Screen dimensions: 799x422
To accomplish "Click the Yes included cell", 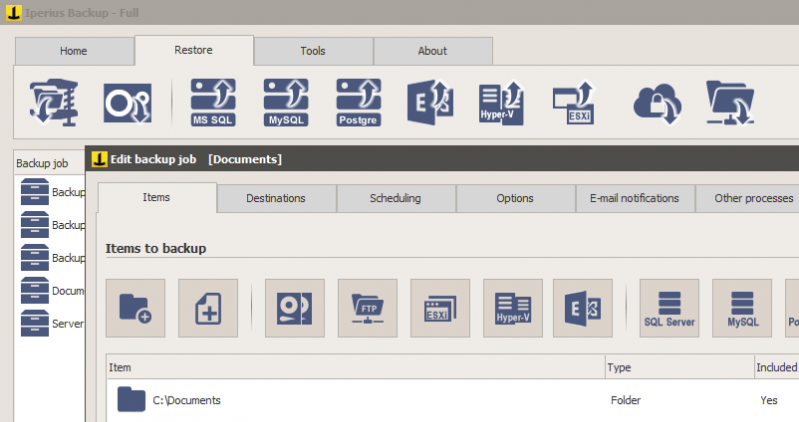I will (769, 400).
